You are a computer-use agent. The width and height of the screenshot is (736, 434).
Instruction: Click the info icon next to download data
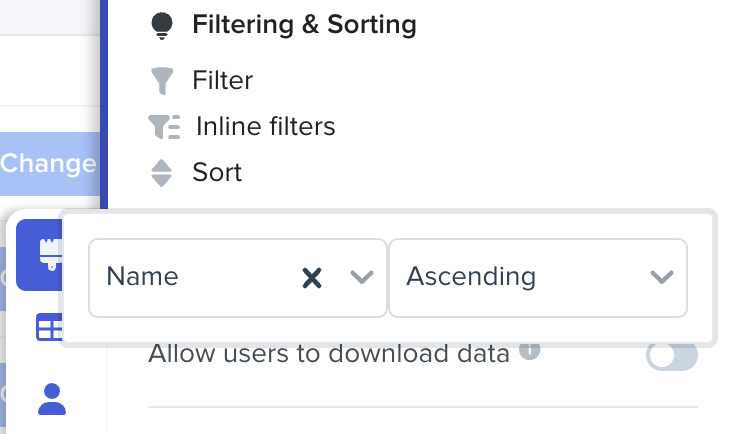[x=530, y=350]
